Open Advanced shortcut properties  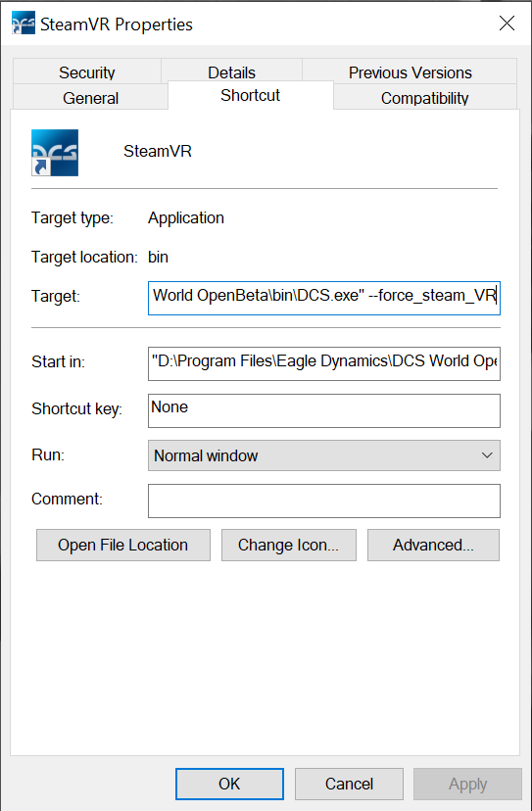(x=434, y=545)
